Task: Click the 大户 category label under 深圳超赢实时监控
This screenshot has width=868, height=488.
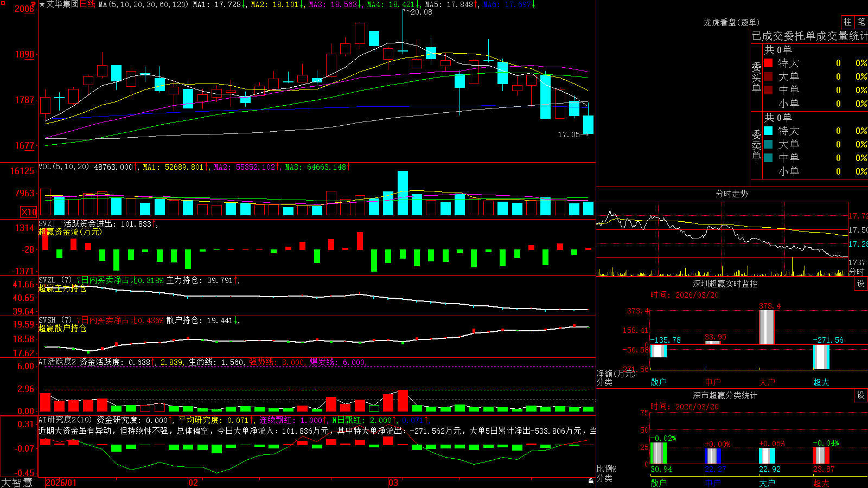Action: pyautogui.click(x=767, y=382)
